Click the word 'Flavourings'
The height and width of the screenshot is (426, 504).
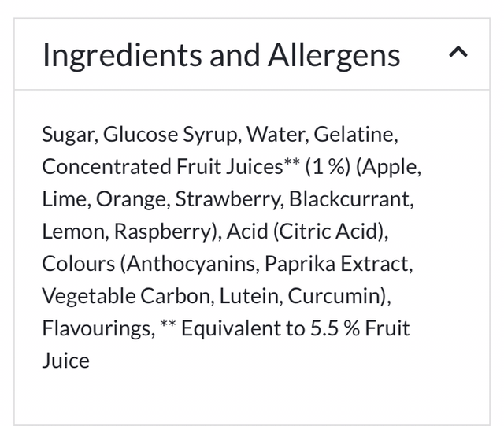point(98,328)
